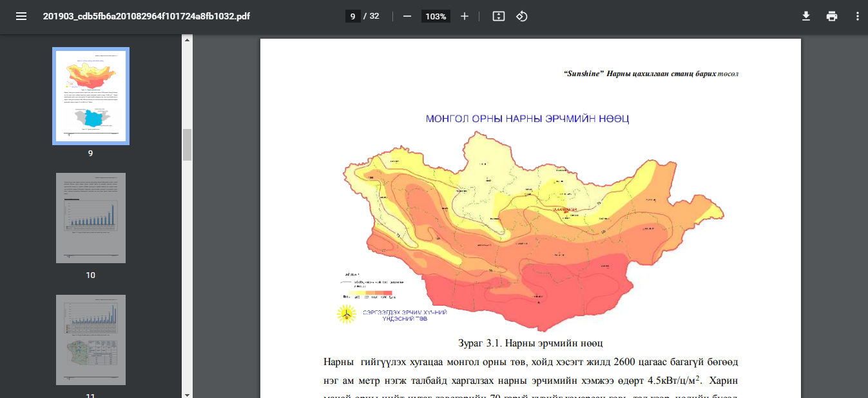Click the PDF file name title
Image resolution: width=868 pixels, height=398 pixels.
click(146, 16)
